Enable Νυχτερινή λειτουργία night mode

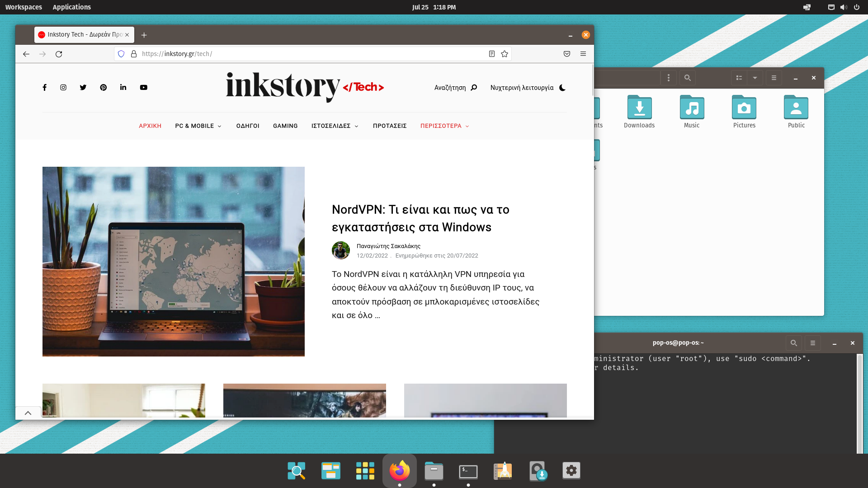point(562,88)
